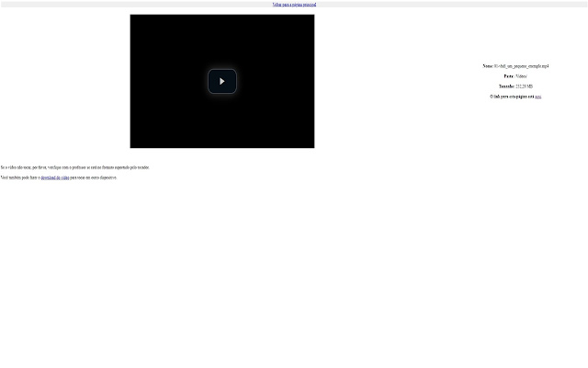Screen dimensions: 588x368
Task: Play the video with the center play button
Action: coord(222,81)
